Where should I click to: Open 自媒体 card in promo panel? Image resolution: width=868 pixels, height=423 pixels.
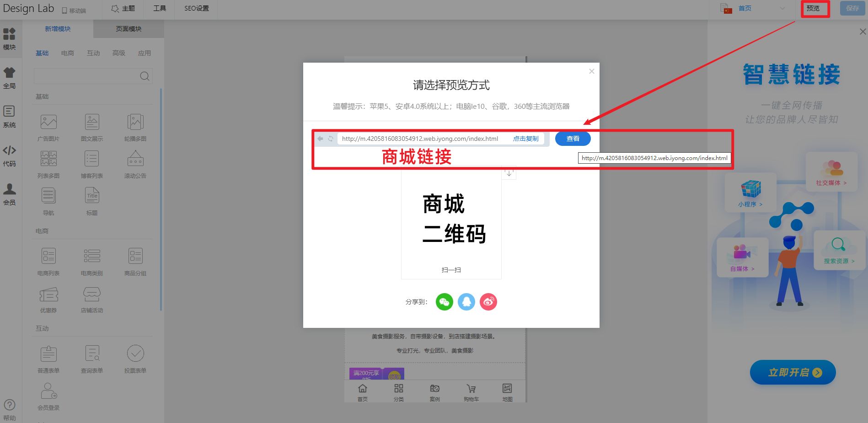pos(742,257)
